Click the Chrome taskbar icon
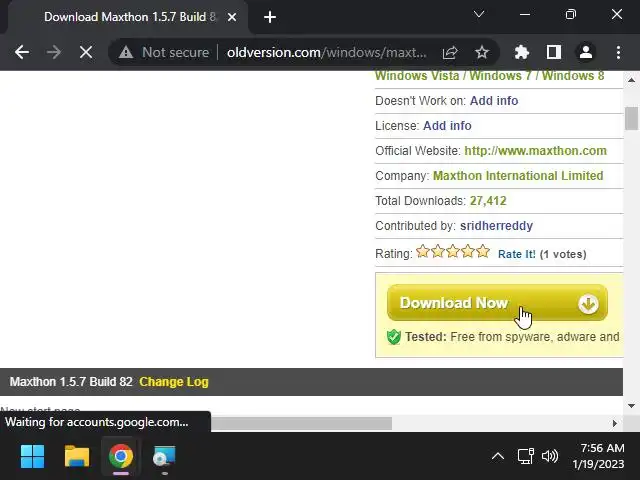This screenshot has width=640, height=480. coord(121,456)
